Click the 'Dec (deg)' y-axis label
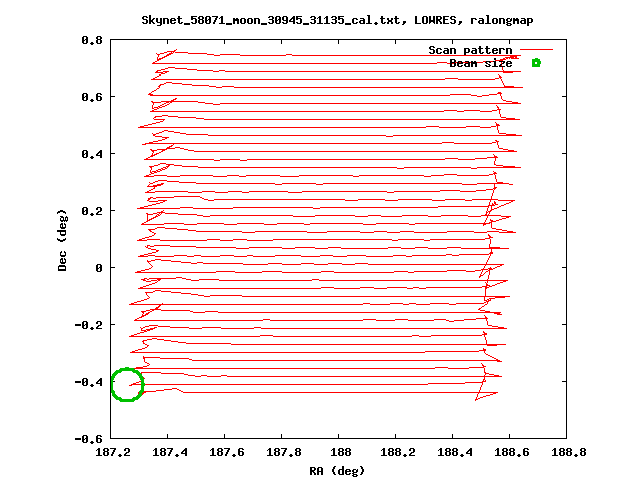The height and width of the screenshot is (480, 640). [x=62, y=240]
